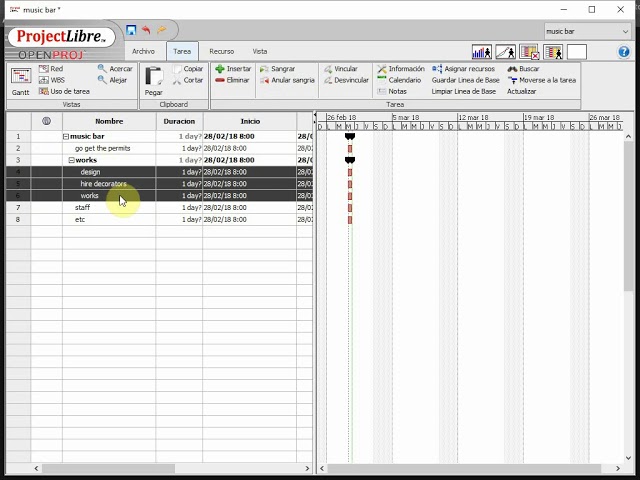The height and width of the screenshot is (480, 640).
Task: Click row number 7 header
Action: (x=18, y=207)
